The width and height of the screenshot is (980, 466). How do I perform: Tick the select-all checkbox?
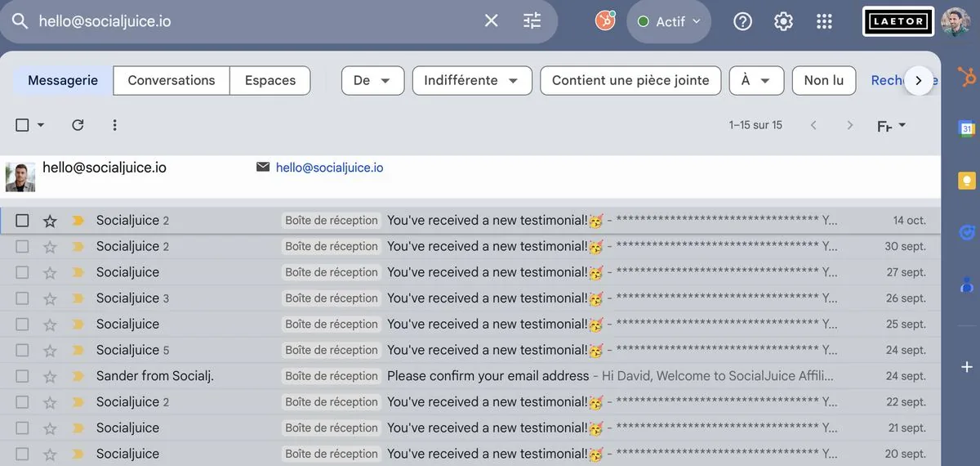click(23, 125)
